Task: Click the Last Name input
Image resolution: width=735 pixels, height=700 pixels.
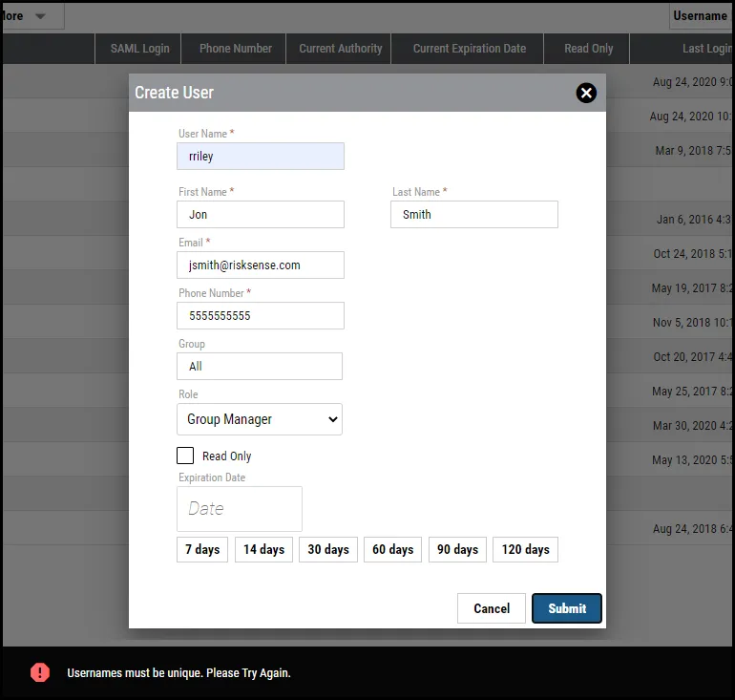Action: pos(473,214)
